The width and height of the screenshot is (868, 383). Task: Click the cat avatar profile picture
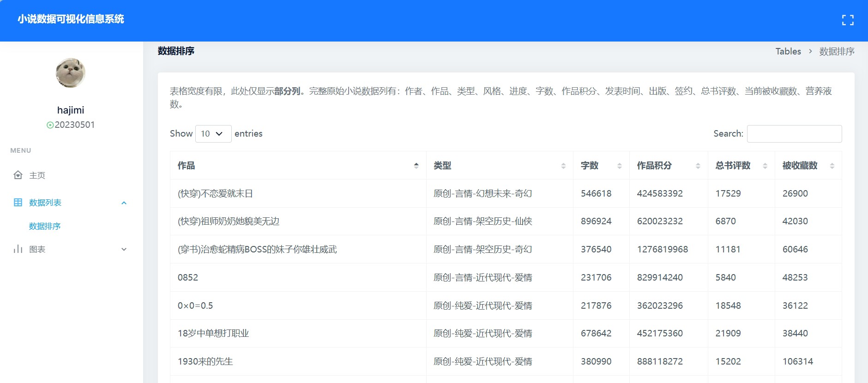tap(71, 73)
